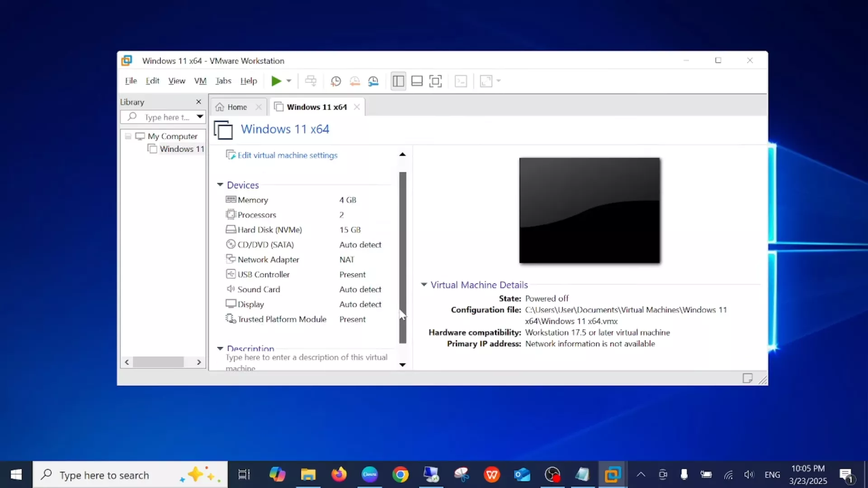Click the Library horizontal scrollbar track

click(190, 362)
